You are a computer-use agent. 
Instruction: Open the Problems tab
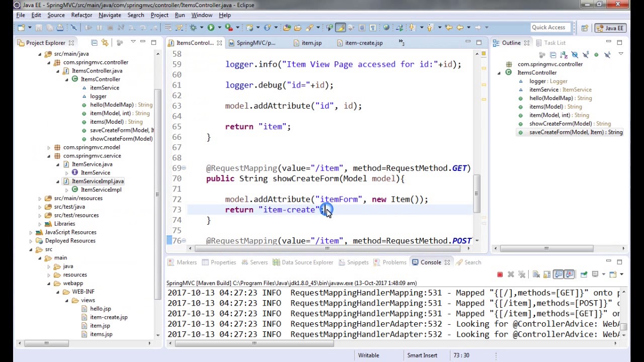point(389,262)
